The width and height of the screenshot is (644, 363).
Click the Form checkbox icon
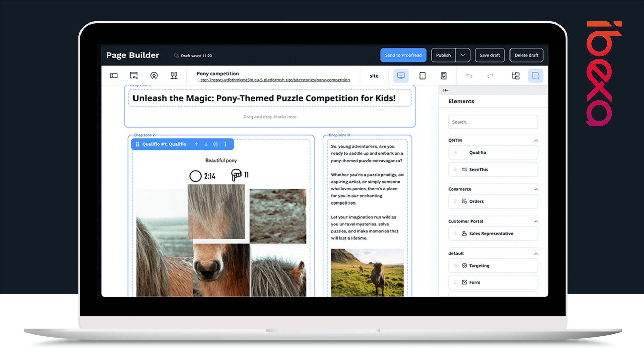(464, 282)
